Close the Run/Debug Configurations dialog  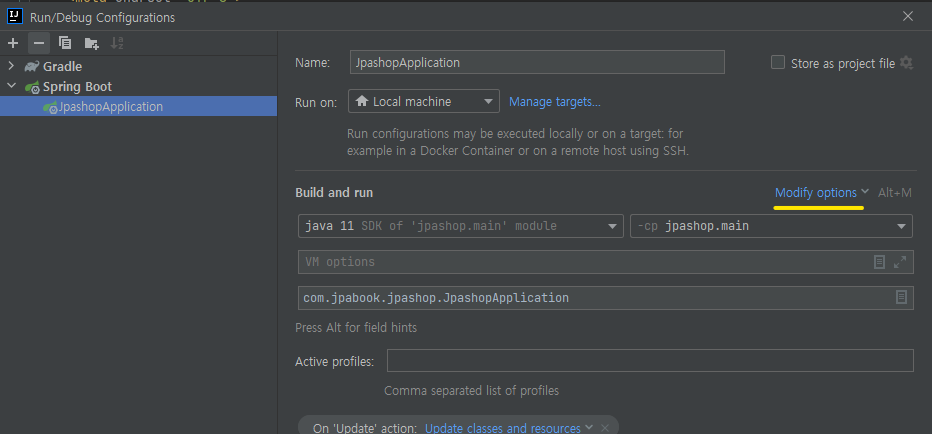pyautogui.click(x=908, y=17)
